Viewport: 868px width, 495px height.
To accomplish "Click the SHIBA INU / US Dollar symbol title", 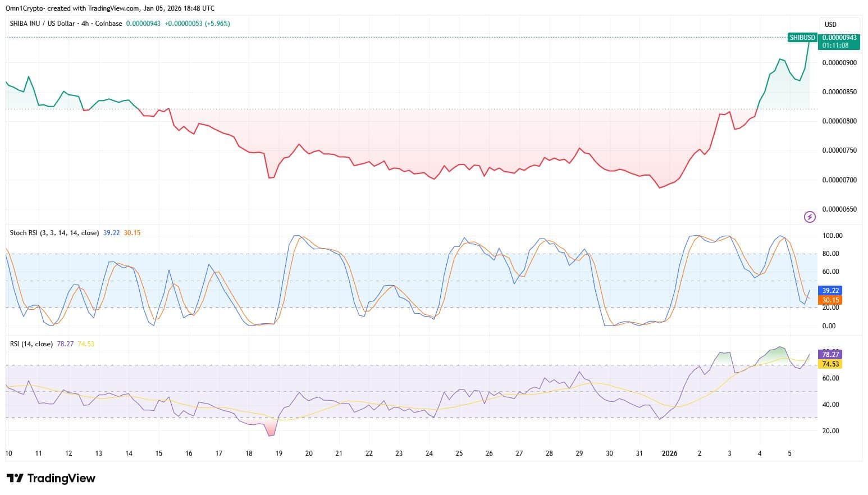I will tap(43, 24).
